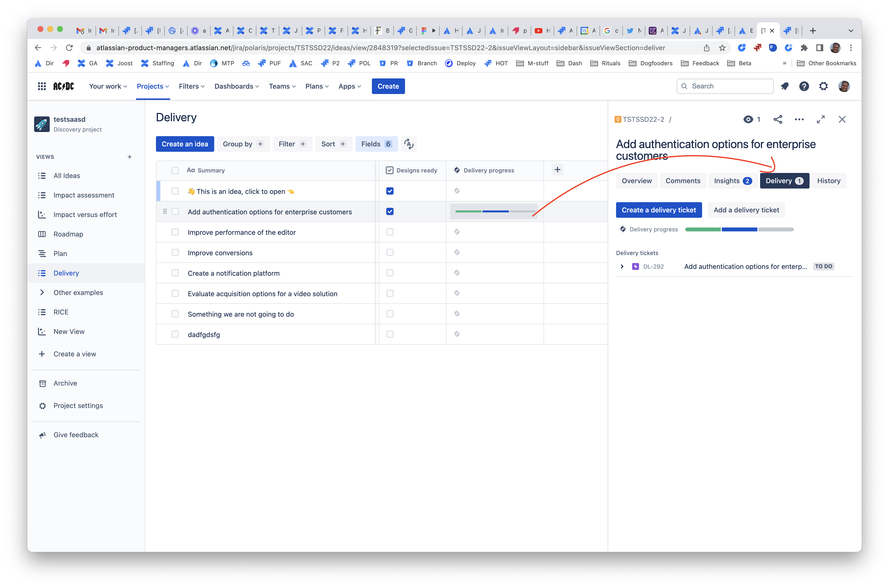Check the select-all checkbox in the header
Viewport: 889px width, 588px height.
(175, 170)
